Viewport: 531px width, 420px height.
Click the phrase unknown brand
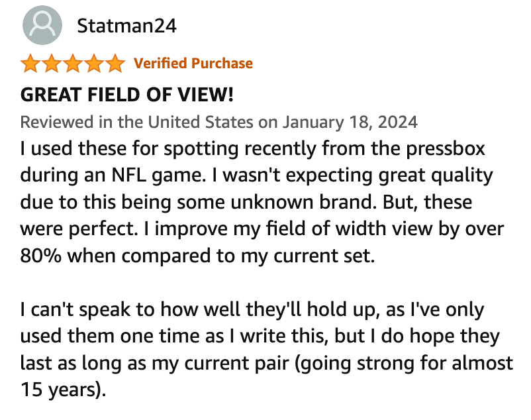click(x=304, y=202)
